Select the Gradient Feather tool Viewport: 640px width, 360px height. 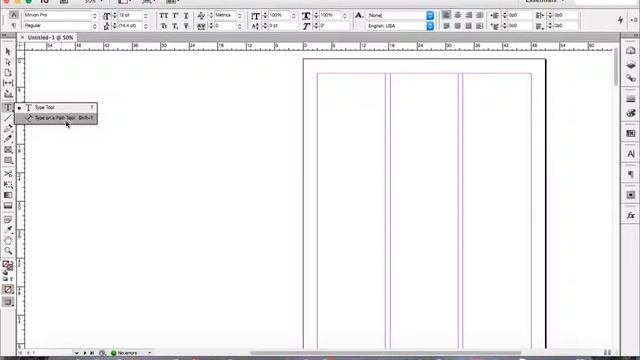pyautogui.click(x=8, y=206)
